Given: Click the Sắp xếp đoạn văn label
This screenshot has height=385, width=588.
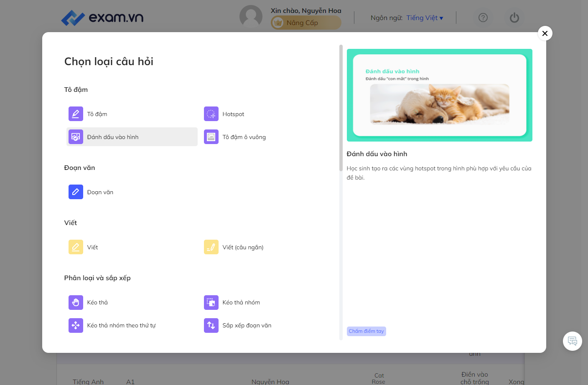Looking at the screenshot, I should click(247, 325).
